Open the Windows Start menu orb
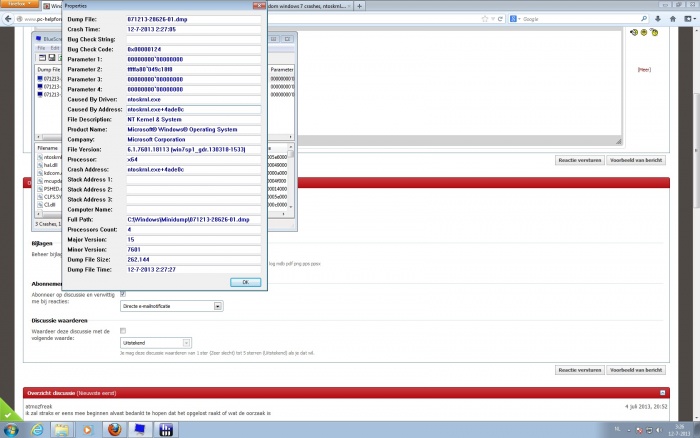700x438 pixels. pyautogui.click(x=11, y=430)
